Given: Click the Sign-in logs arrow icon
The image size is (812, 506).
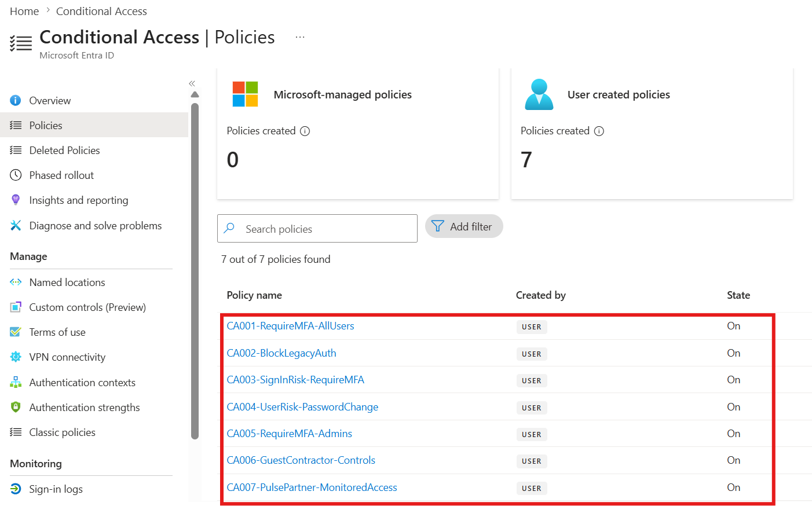Looking at the screenshot, I should [16, 489].
